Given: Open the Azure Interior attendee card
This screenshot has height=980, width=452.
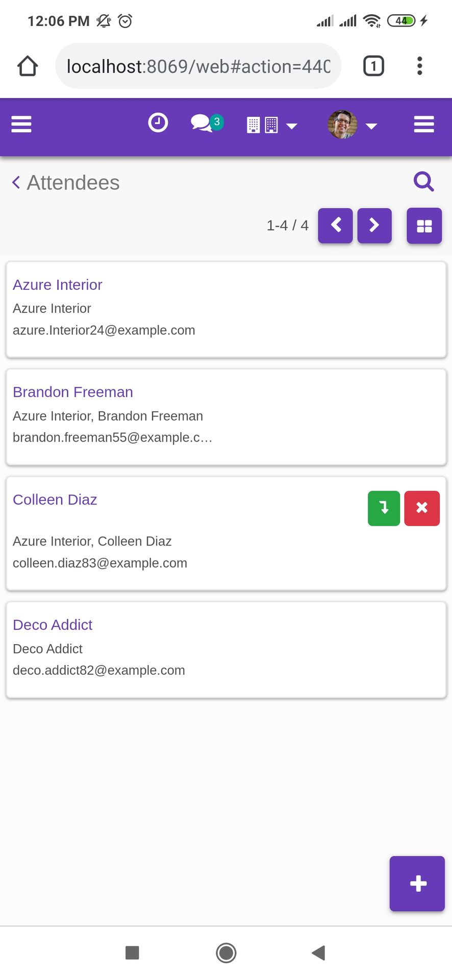Looking at the screenshot, I should (226, 309).
